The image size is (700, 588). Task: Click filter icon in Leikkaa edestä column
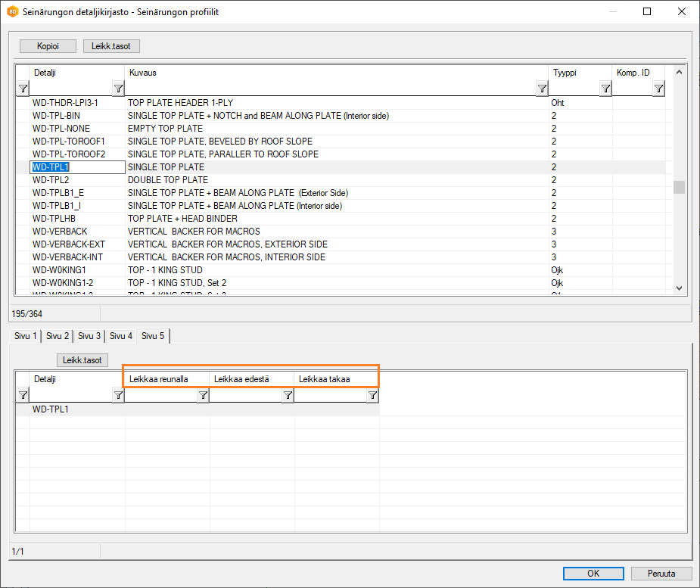coord(288,396)
